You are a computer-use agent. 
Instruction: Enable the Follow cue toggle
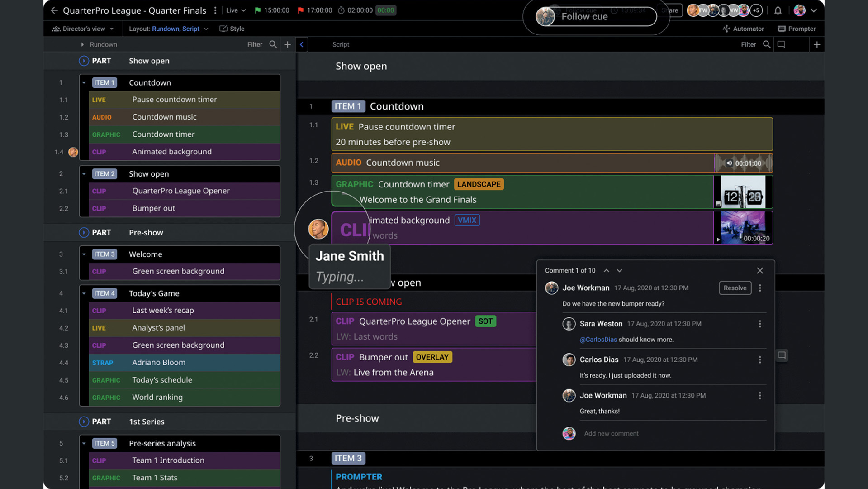596,17
